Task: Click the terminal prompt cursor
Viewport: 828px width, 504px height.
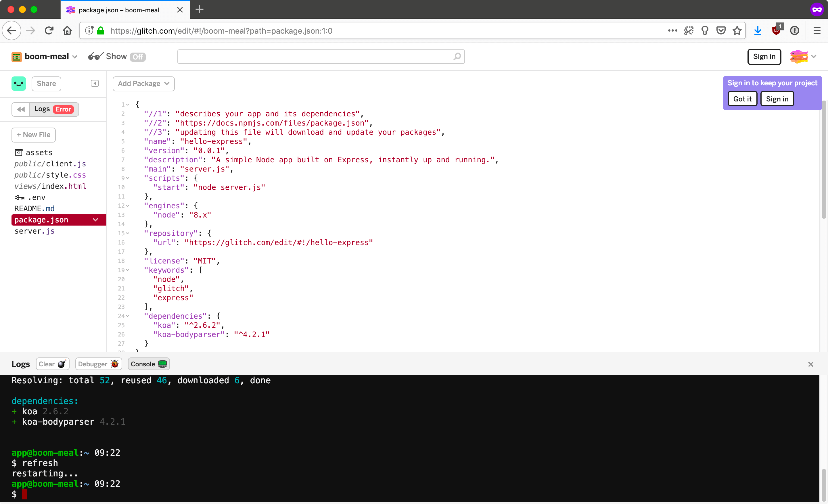Action: (x=24, y=494)
